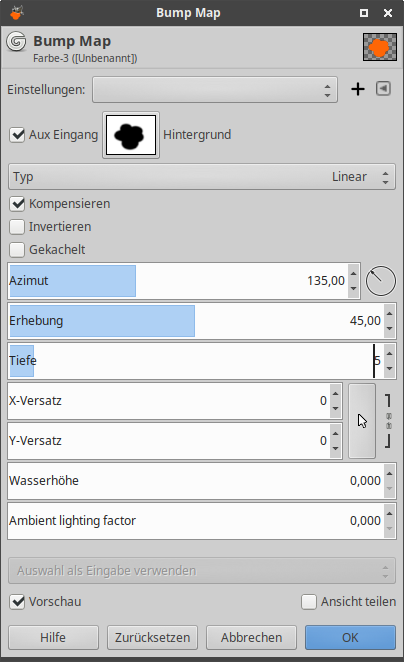Click the Zurücksetzen button
Image resolution: width=404 pixels, height=662 pixels.
[152, 637]
